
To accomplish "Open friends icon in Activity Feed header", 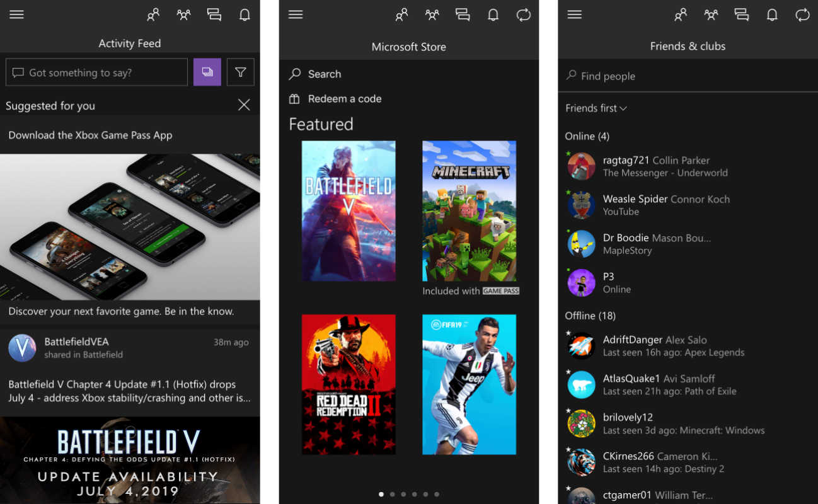I will pyautogui.click(x=153, y=15).
